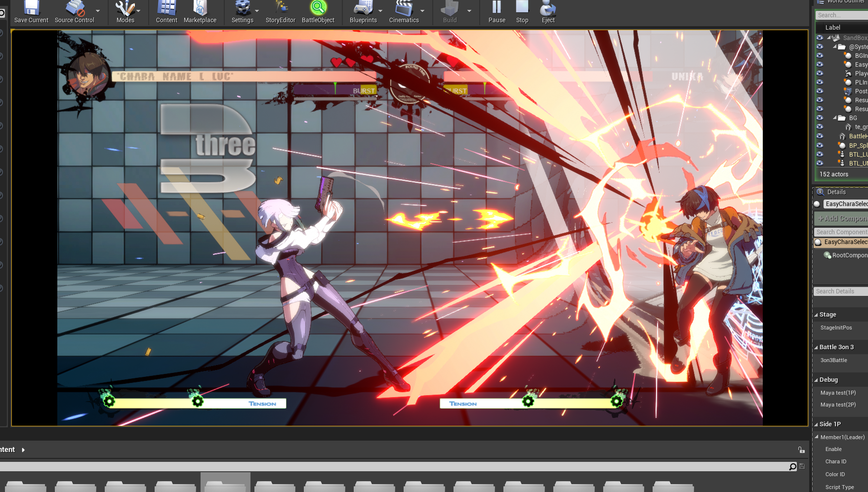The width and height of the screenshot is (868, 492).
Task: Select the BP_Spl actor icon
Action: [842, 145]
